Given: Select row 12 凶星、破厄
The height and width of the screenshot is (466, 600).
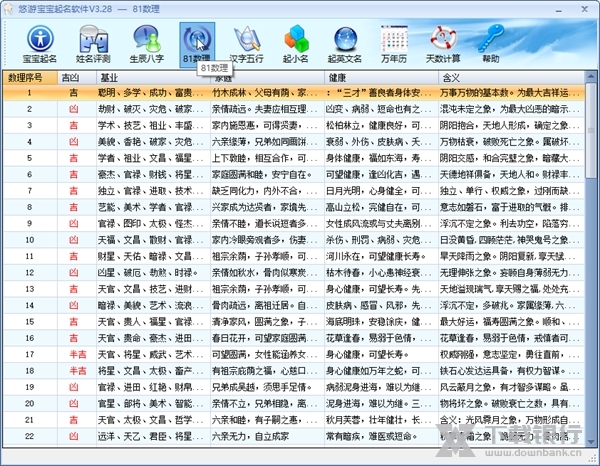Looking at the screenshot, I should pos(294,273).
